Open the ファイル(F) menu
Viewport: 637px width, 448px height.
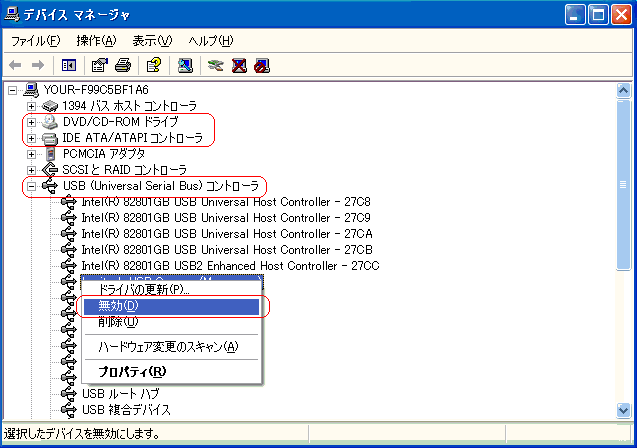click(x=35, y=41)
